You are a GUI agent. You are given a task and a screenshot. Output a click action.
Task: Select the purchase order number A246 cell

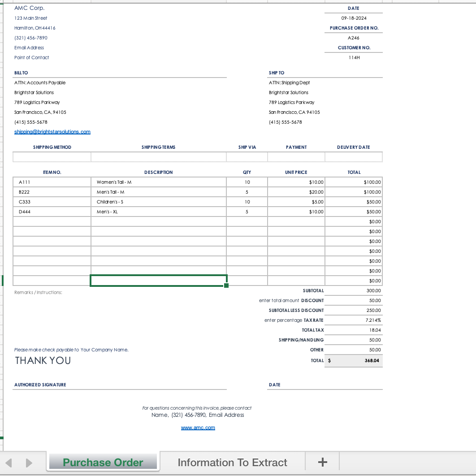point(353,38)
